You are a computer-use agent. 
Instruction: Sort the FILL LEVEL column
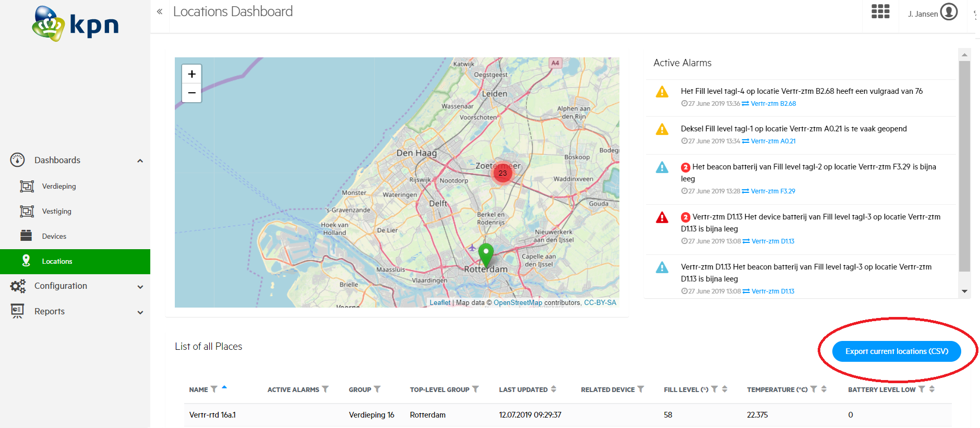pos(725,389)
